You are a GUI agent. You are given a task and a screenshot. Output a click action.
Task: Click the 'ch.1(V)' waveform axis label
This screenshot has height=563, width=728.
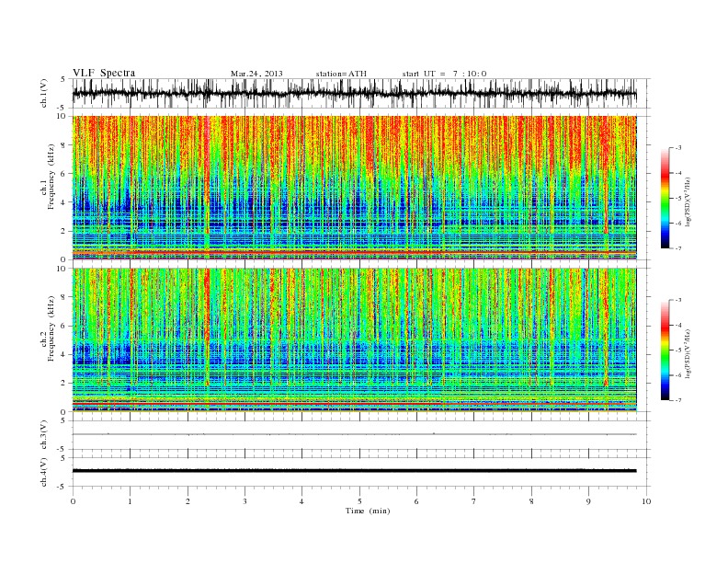pos(44,93)
